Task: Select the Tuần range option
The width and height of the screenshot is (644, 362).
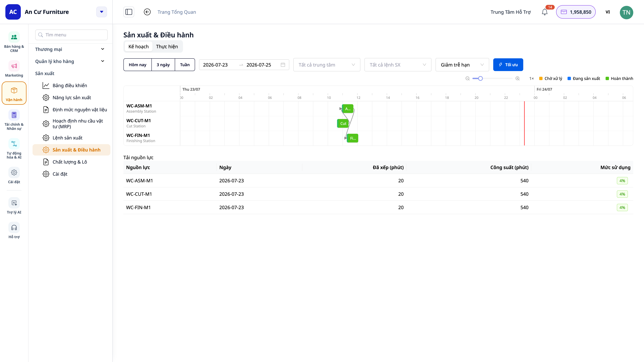Action: coord(185,65)
